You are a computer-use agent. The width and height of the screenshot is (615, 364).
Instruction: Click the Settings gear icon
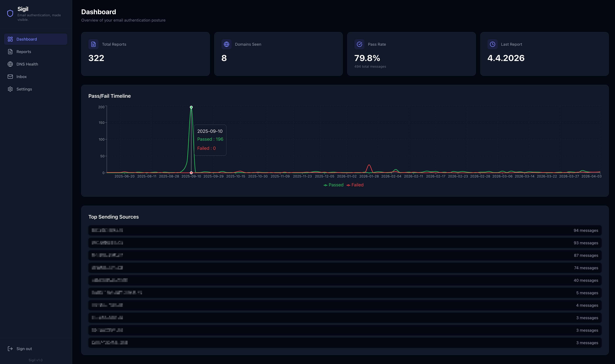(10, 89)
